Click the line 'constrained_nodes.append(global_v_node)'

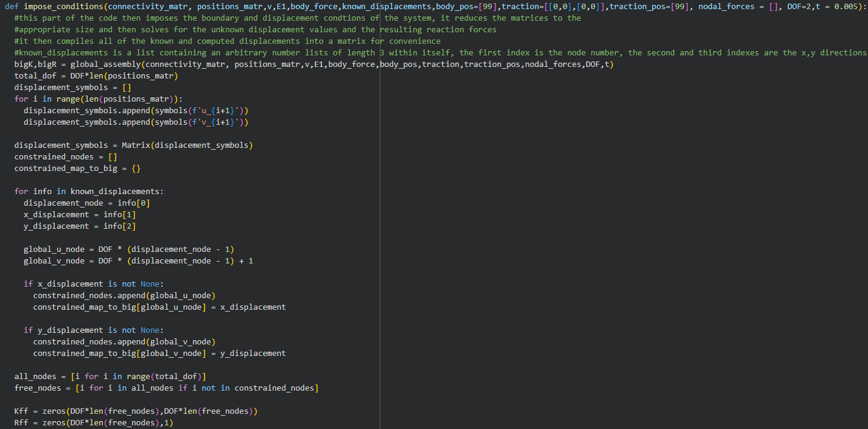point(124,342)
